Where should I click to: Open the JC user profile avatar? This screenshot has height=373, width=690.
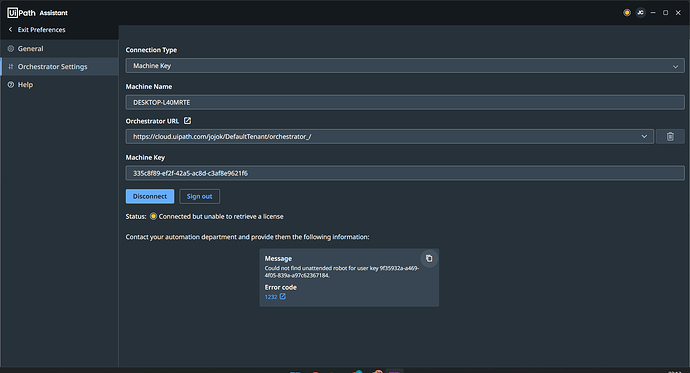(x=640, y=13)
